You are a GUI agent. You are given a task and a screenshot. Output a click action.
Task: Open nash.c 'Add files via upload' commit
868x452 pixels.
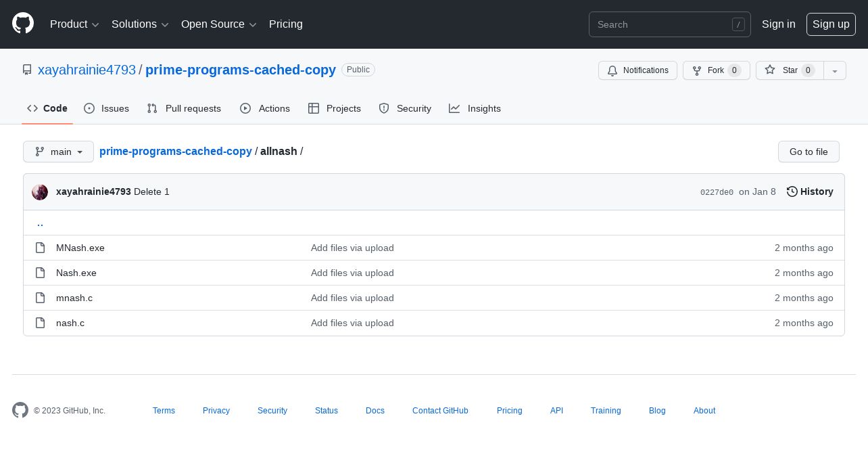pyautogui.click(x=352, y=323)
